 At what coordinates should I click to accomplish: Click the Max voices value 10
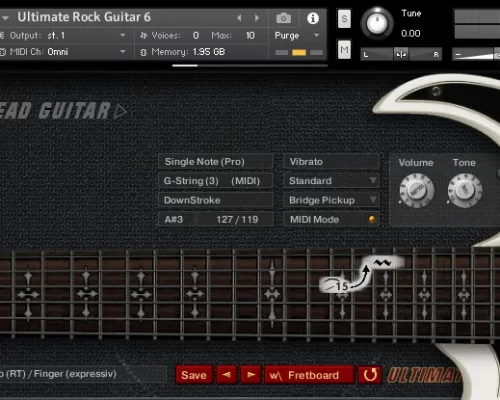250,35
